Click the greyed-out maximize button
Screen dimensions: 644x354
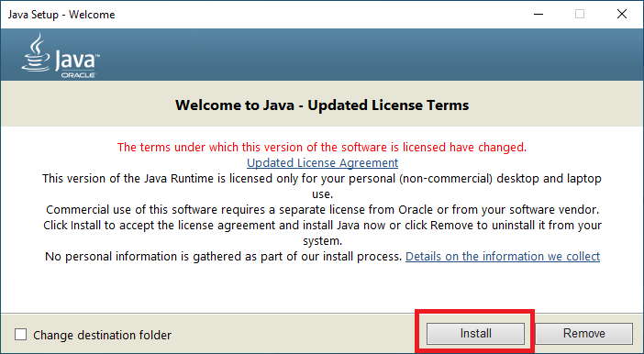580,15
